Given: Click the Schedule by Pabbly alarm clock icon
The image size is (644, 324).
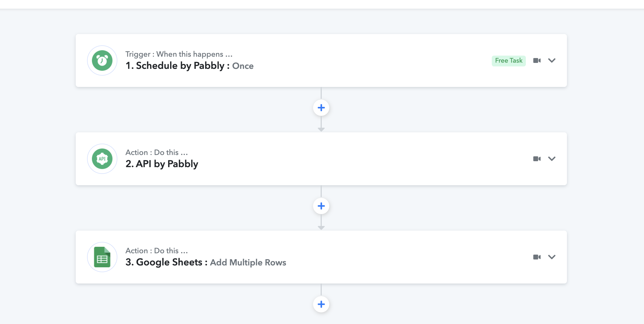Looking at the screenshot, I should click(102, 60).
